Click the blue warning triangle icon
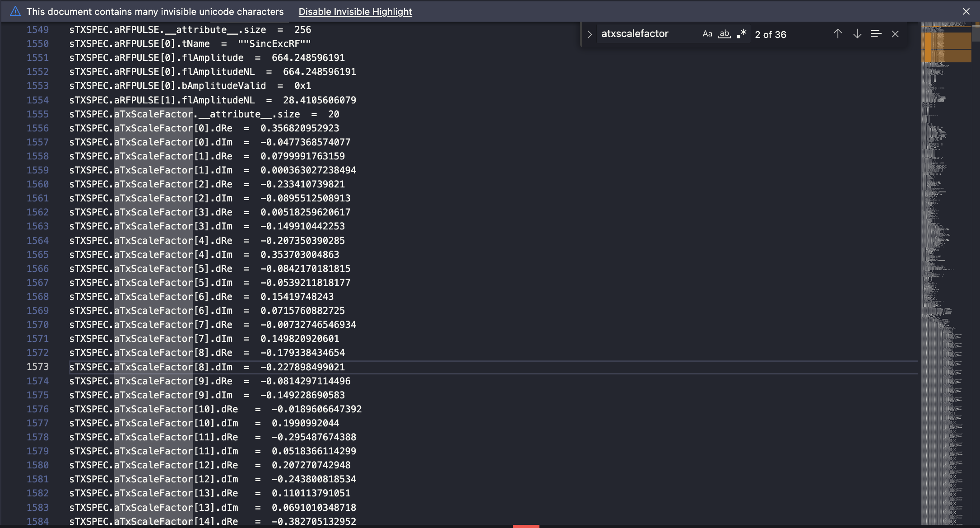 coord(15,11)
